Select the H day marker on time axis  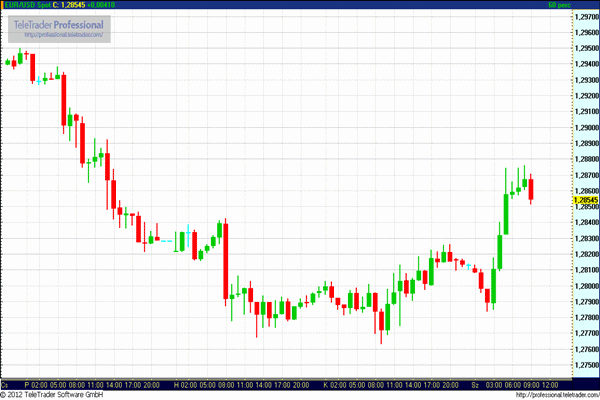tap(176, 384)
